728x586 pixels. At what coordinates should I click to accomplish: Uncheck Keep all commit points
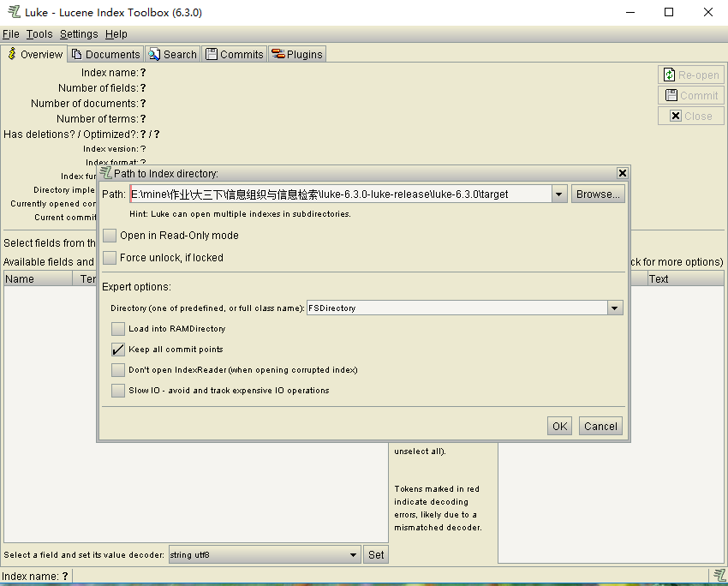pyautogui.click(x=118, y=350)
